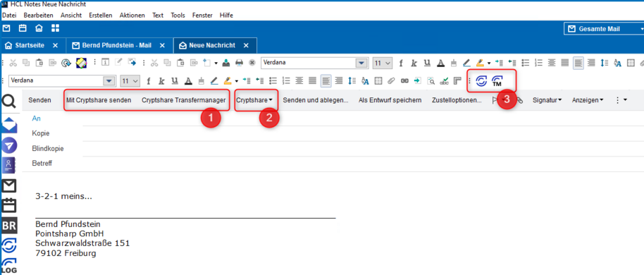Screen dimensions: 644x275
Task: Click the paperclip attachment icon beside the chain link
Action: coord(391,80)
